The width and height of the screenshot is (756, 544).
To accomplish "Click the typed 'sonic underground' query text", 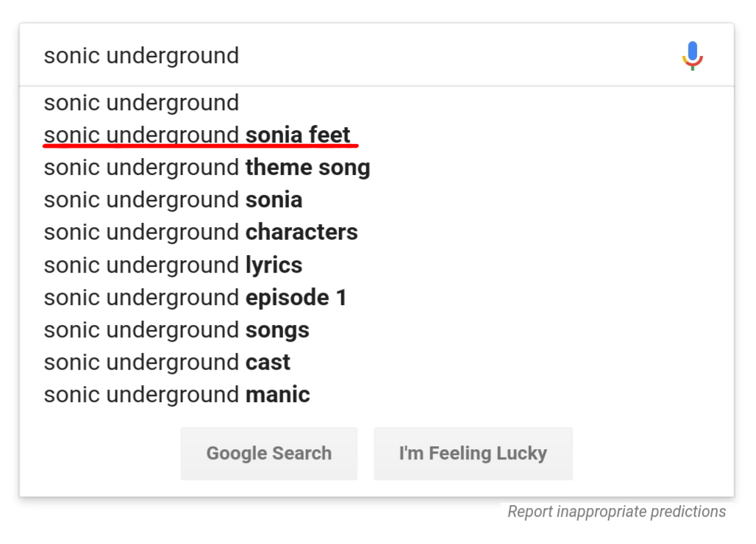I will pyautogui.click(x=141, y=56).
